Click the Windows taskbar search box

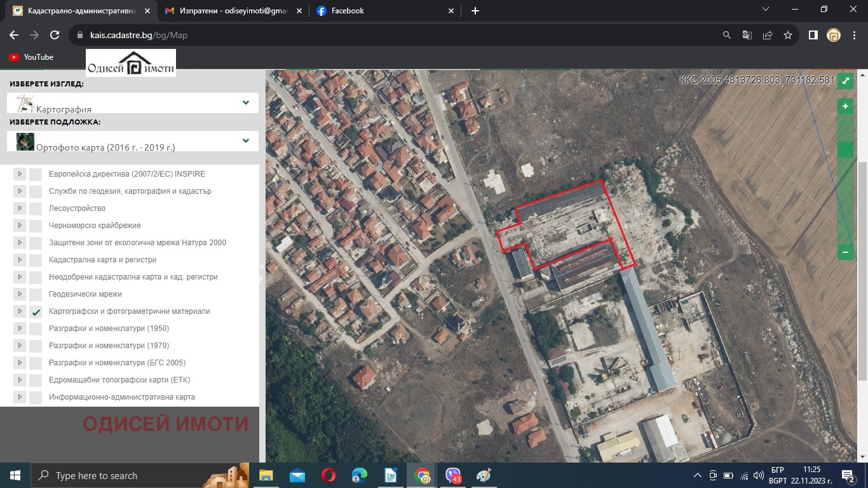coord(121,475)
